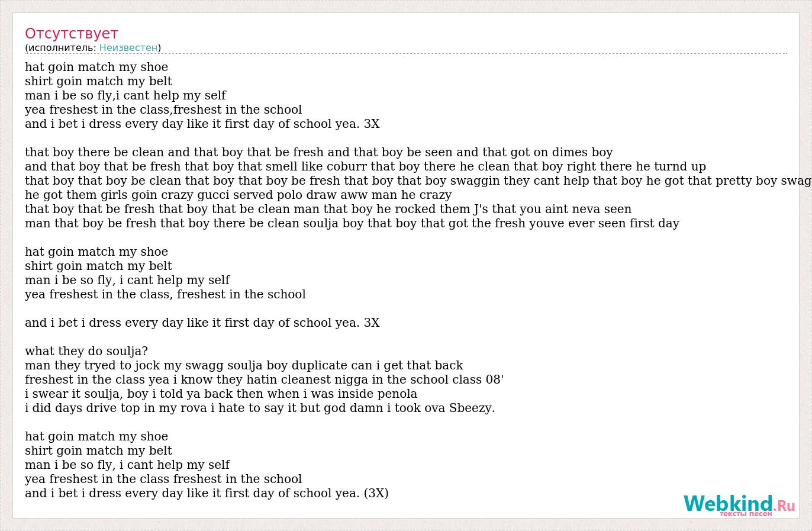Click the standalone middle line 'and i bet i dress every day'

click(x=202, y=323)
